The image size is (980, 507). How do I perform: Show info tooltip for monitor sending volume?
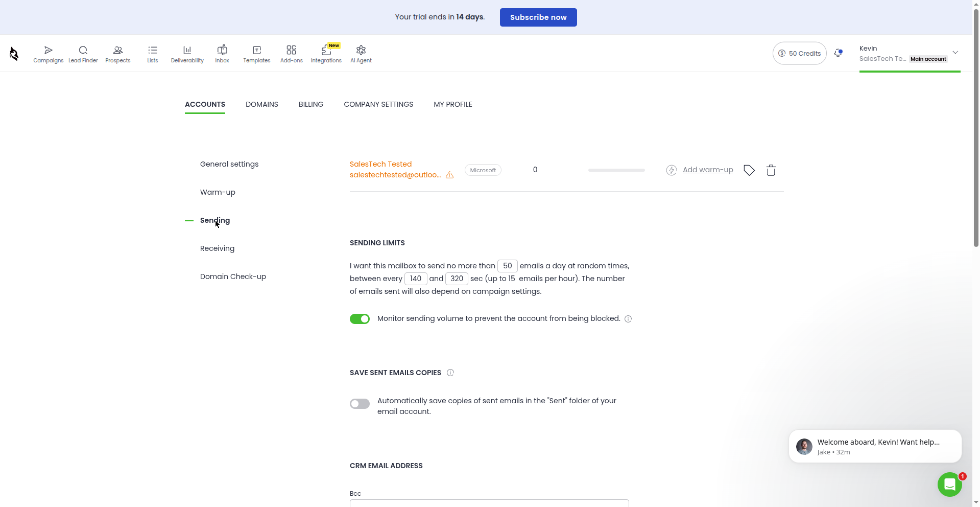tap(628, 319)
